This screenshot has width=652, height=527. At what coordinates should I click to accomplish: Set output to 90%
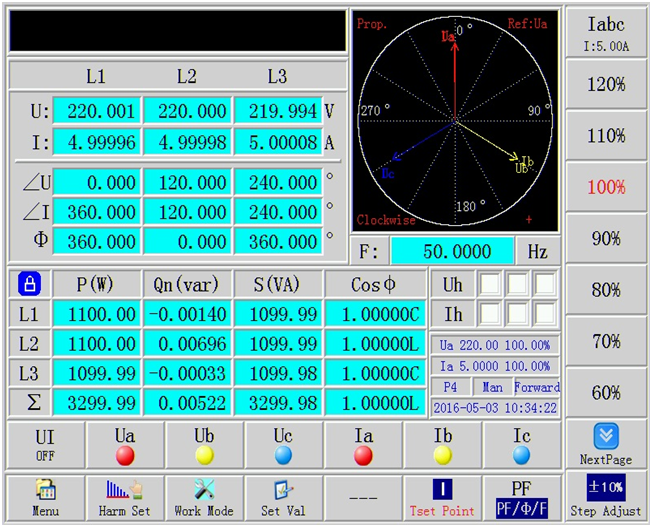point(606,239)
